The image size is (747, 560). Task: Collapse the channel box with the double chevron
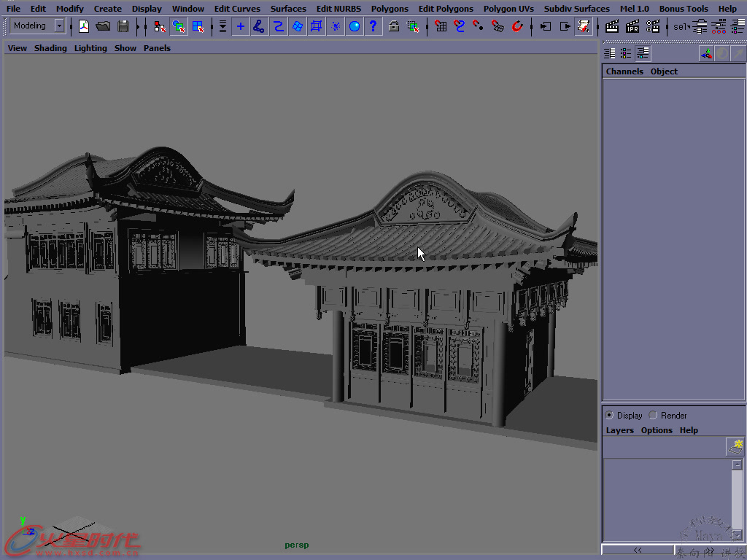coord(637,549)
